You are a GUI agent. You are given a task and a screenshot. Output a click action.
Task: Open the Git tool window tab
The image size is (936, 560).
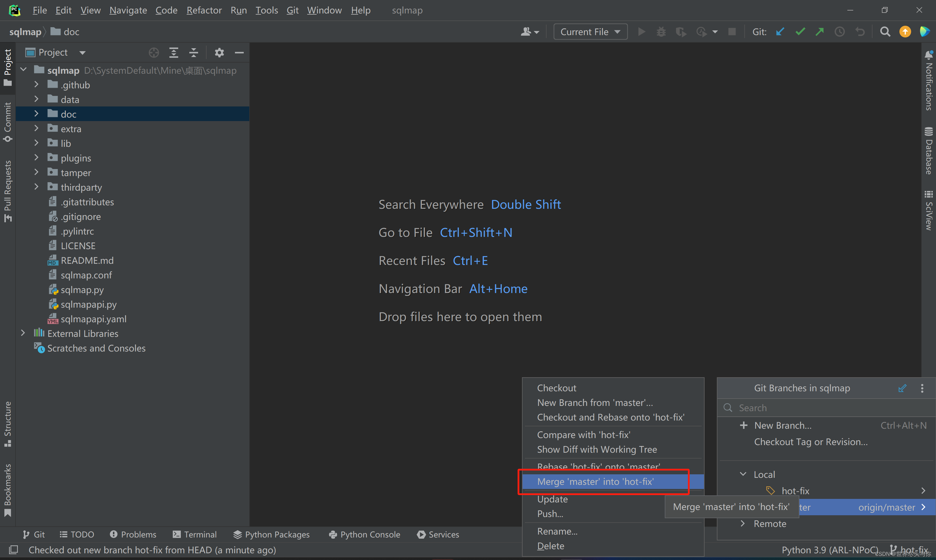point(34,534)
